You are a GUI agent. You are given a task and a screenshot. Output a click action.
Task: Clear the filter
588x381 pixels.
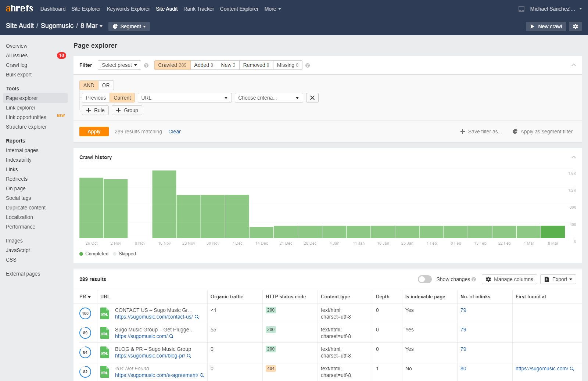(x=175, y=132)
